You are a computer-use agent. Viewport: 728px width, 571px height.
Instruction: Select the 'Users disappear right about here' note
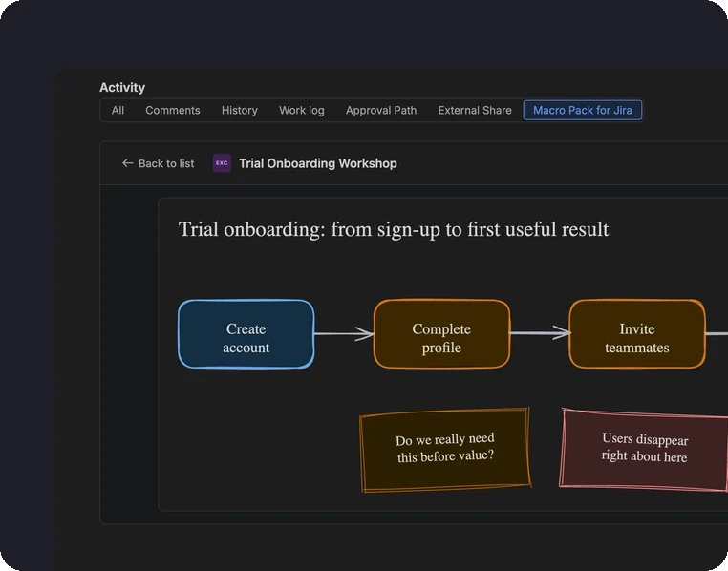[645, 449]
